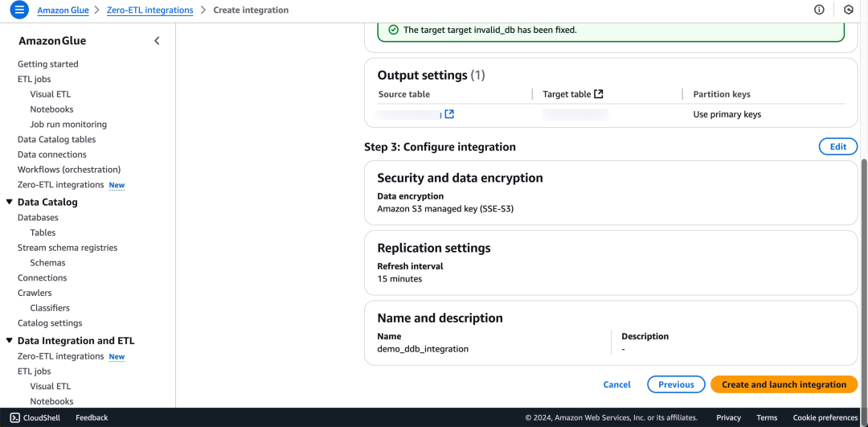Open Classifiers under Crawlers
The height and width of the screenshot is (427, 868).
click(x=50, y=308)
